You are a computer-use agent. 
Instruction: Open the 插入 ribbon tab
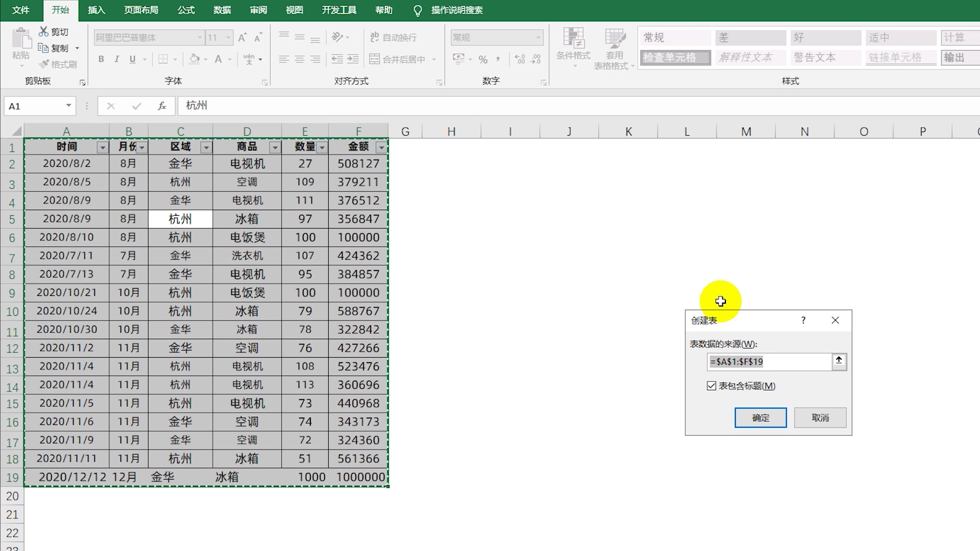pyautogui.click(x=96, y=10)
